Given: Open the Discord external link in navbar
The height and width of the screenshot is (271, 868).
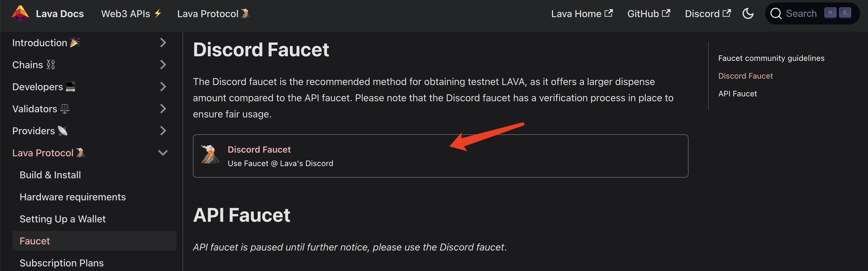Looking at the screenshot, I should click(x=707, y=13).
